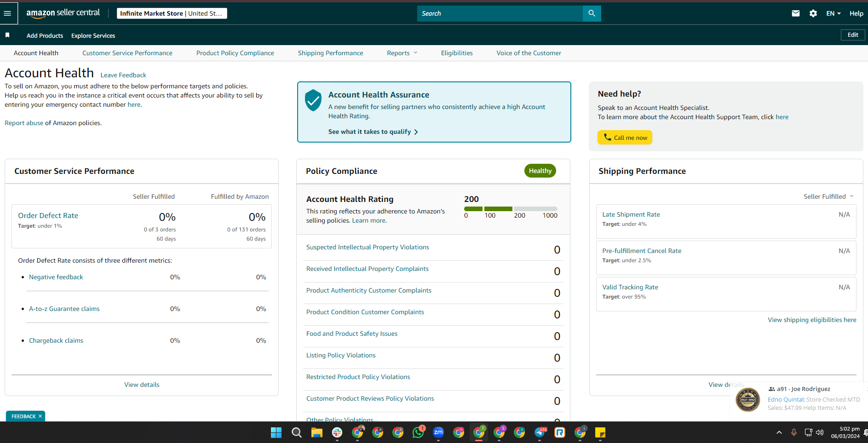Close the FEEDBACK tab with X
Viewport: 868px width, 443px height.
click(x=40, y=416)
